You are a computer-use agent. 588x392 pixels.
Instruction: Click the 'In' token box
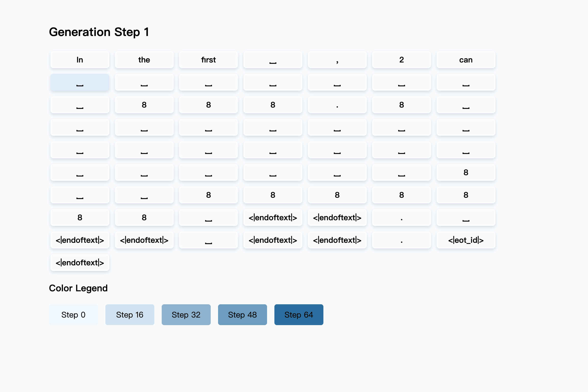[x=80, y=60]
